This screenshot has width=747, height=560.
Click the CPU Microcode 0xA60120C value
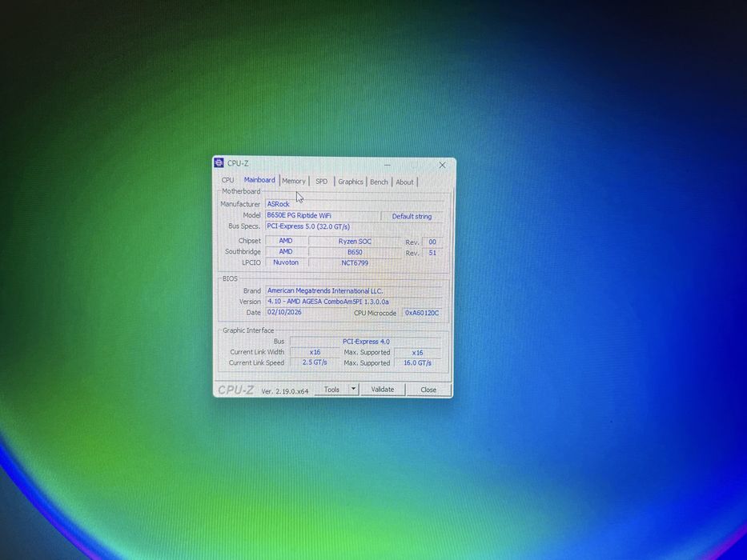(x=422, y=313)
